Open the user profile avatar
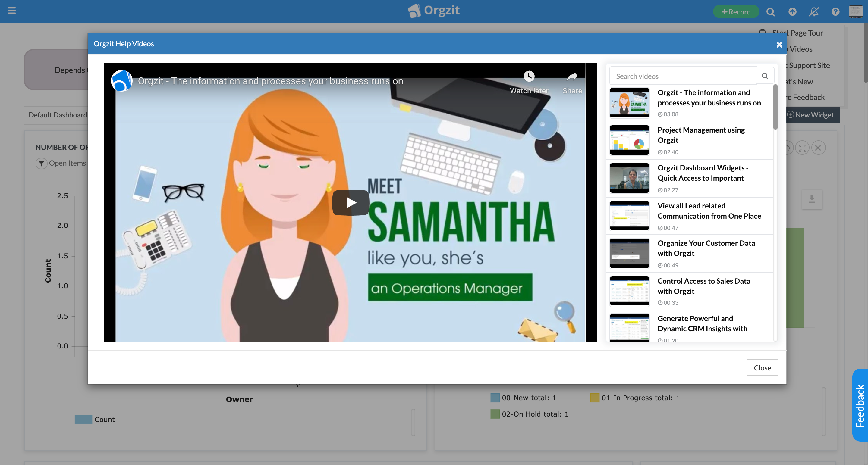 coord(856,11)
